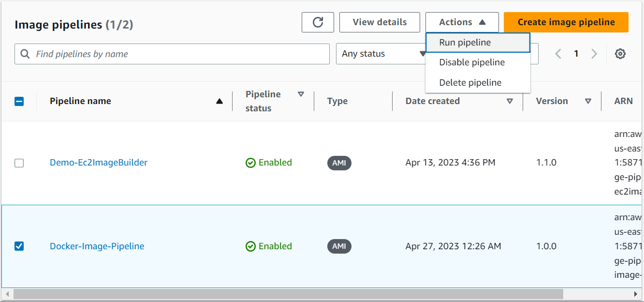The height and width of the screenshot is (302, 644).
Task: Focus the Find pipelines by name field
Action: coord(179,54)
